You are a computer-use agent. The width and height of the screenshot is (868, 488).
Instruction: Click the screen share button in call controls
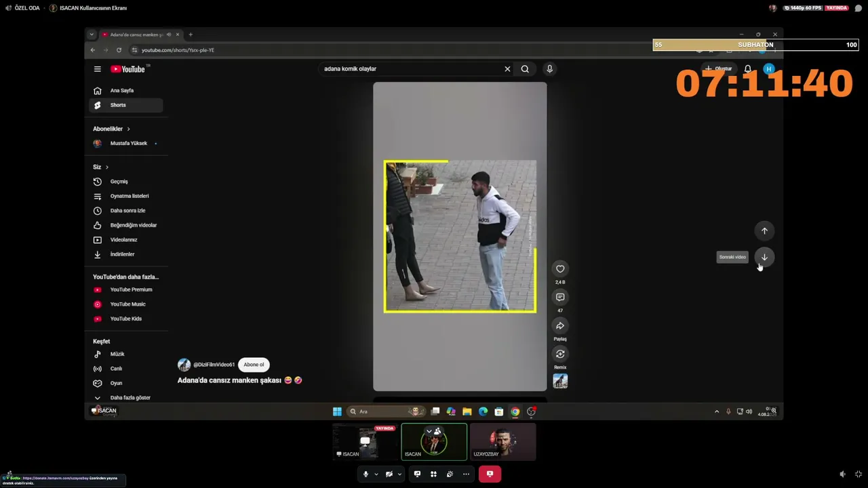417,474
